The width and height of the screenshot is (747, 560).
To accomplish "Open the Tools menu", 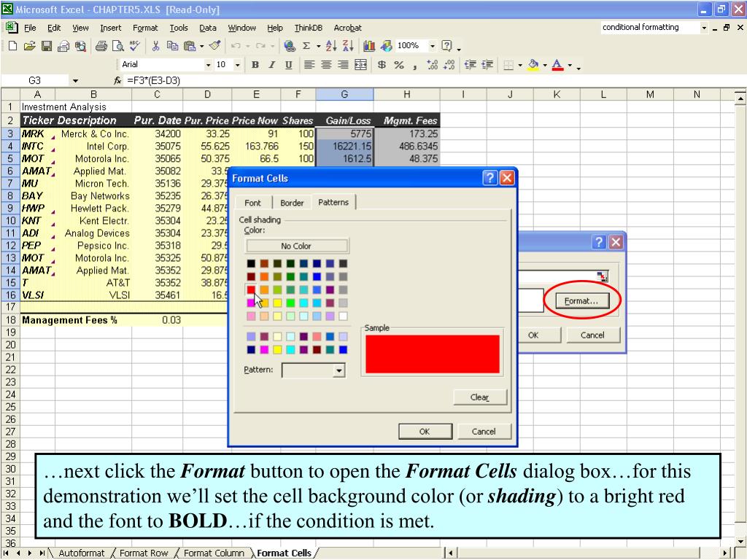I will (179, 28).
